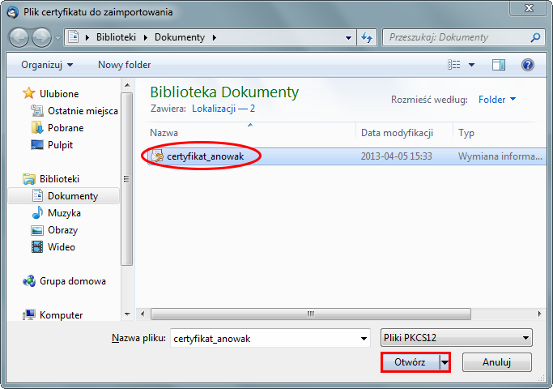Change the view with the view icon
The image size is (553, 389).
[454, 65]
